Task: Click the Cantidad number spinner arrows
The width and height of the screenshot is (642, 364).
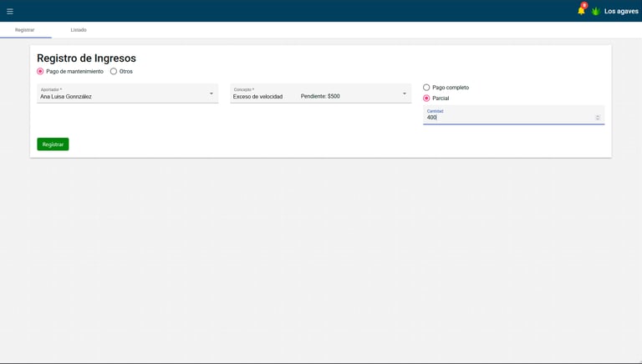Action: 598,118
